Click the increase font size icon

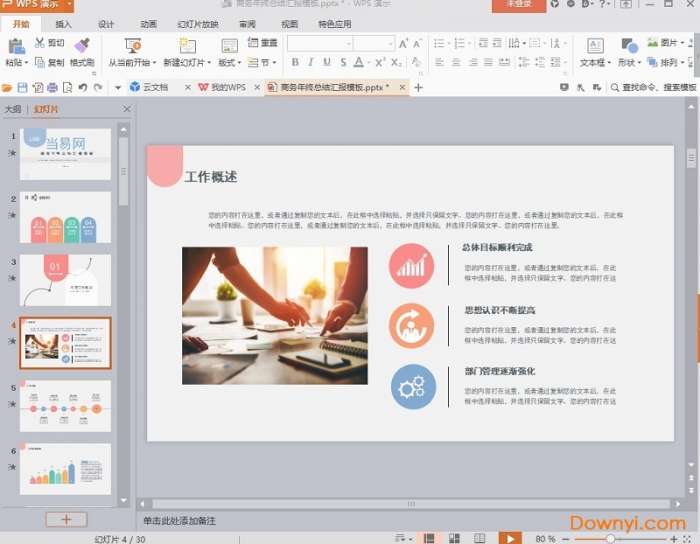[x=404, y=44]
